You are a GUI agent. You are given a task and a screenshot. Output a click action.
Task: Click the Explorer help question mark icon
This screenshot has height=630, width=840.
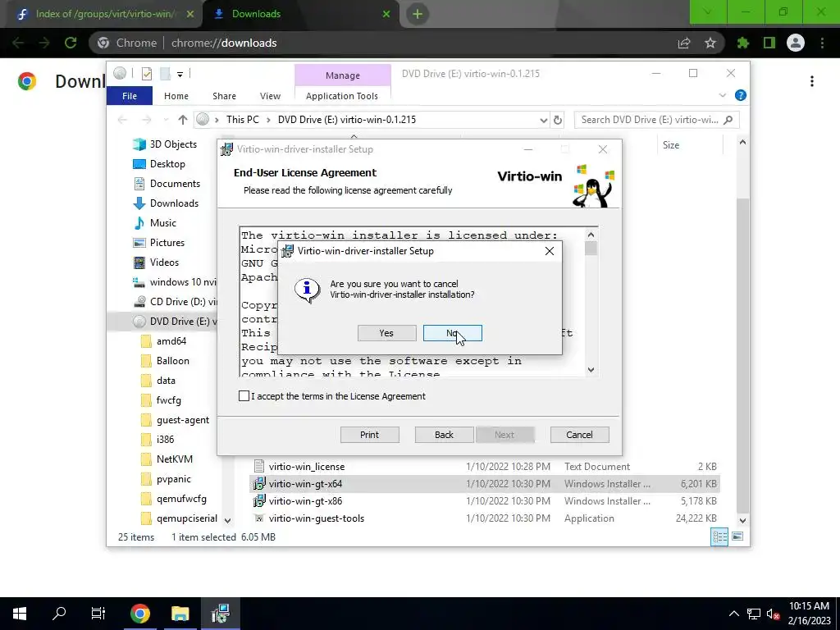[741, 95]
